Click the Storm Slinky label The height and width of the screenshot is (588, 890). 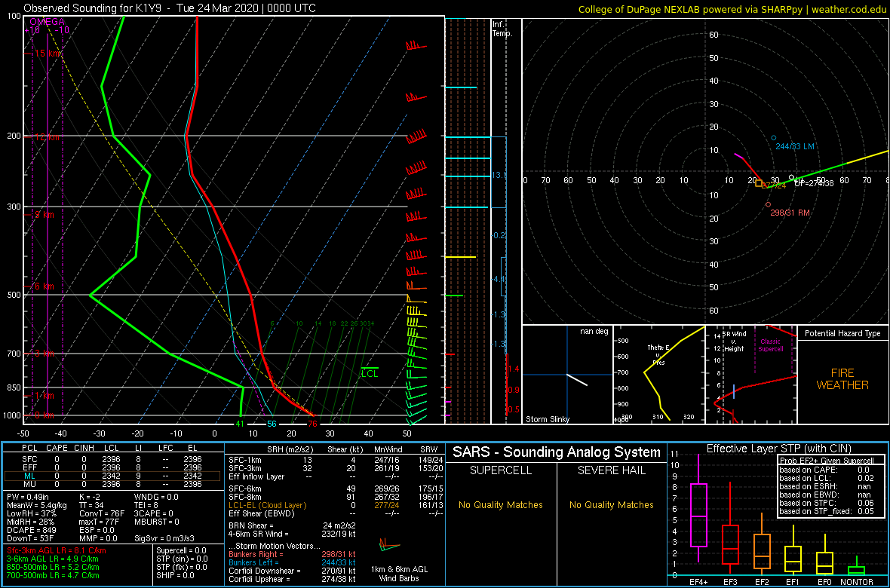pos(548,419)
